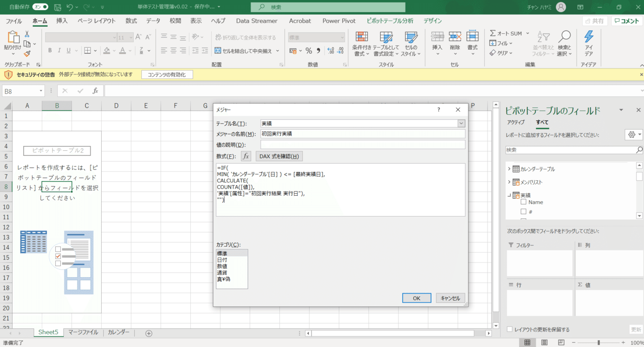Toggle Italic formatting
The image size is (644, 347).
60,50
